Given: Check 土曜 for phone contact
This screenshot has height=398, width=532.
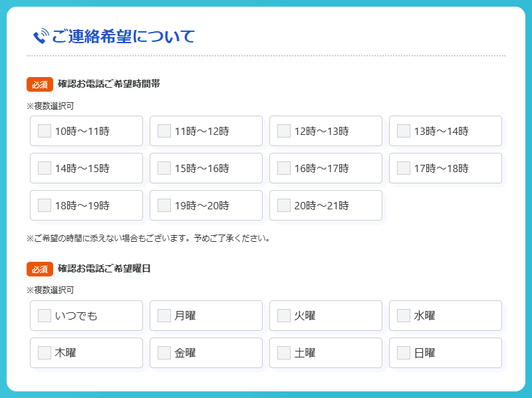Looking at the screenshot, I should (284, 353).
